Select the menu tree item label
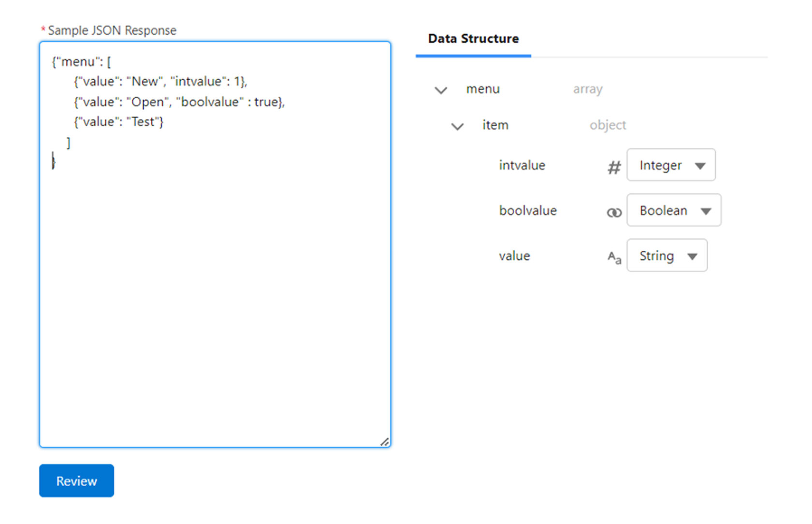Screen dimensions: 812x524 pyautogui.click(x=483, y=89)
